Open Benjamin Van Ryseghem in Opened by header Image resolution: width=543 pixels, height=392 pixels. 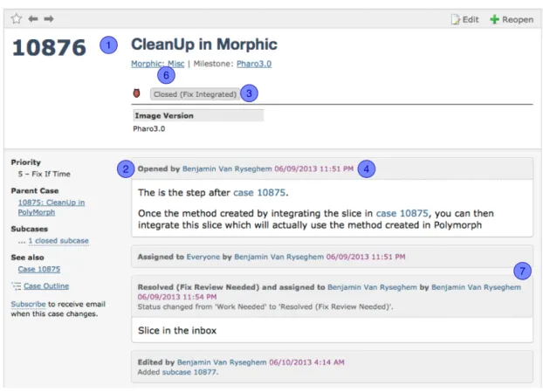(x=227, y=169)
